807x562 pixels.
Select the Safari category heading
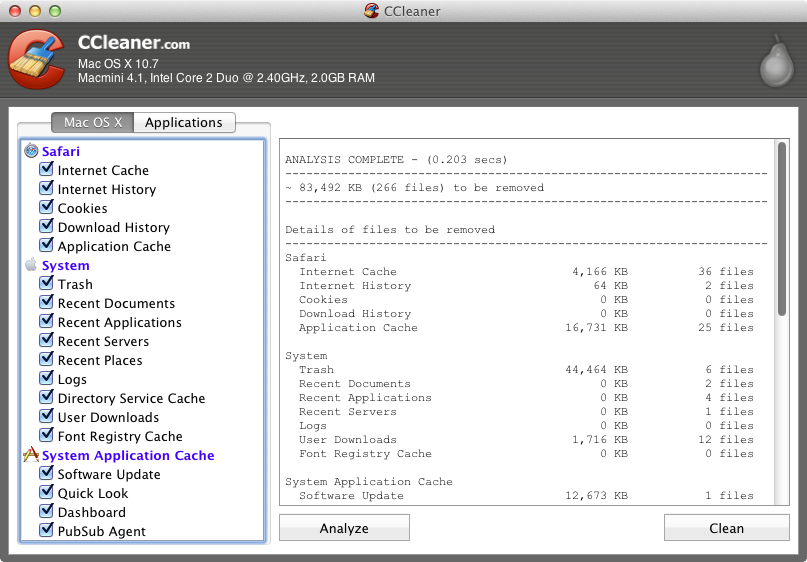61,152
